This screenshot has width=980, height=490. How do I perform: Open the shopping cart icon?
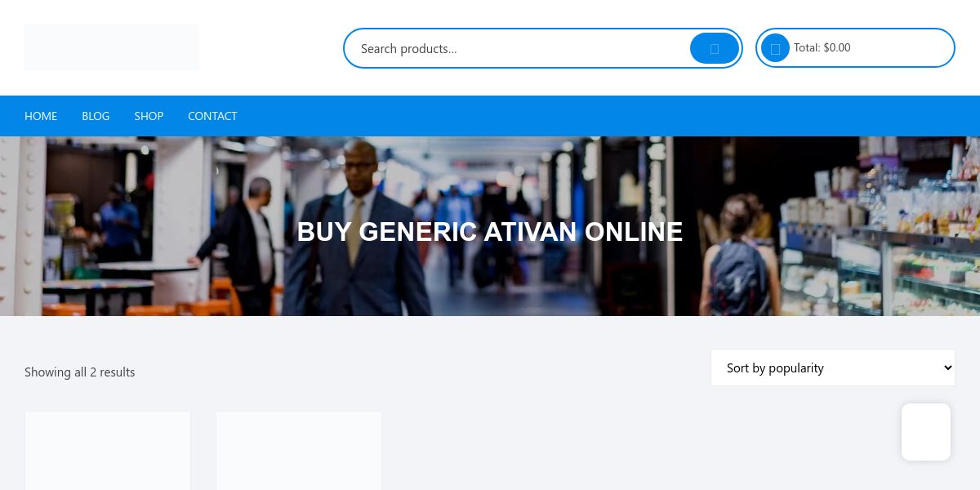pyautogui.click(x=775, y=48)
